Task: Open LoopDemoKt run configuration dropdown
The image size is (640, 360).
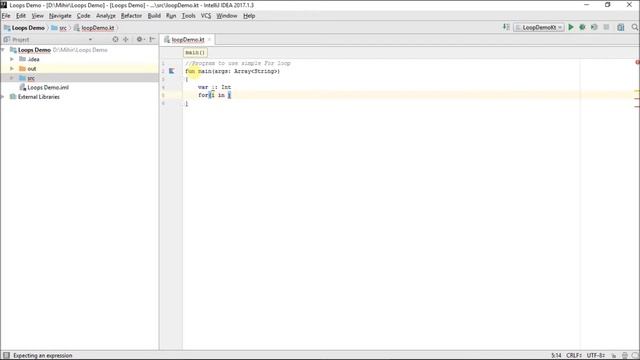Action: pos(539,27)
